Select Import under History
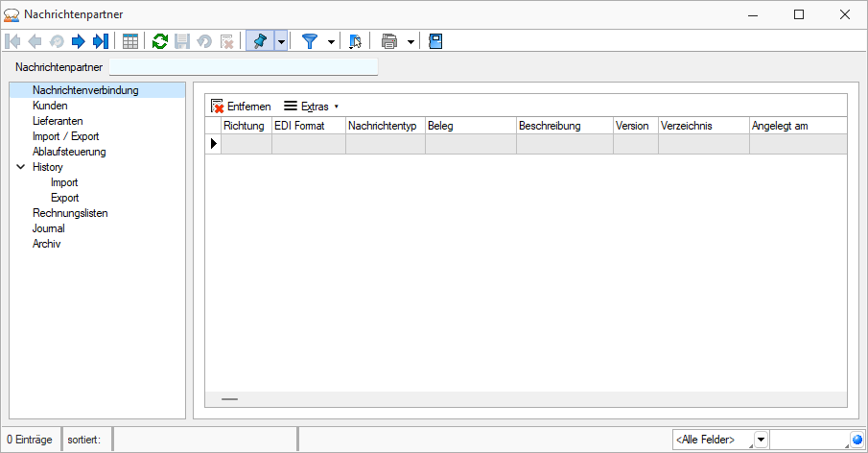 (x=64, y=182)
